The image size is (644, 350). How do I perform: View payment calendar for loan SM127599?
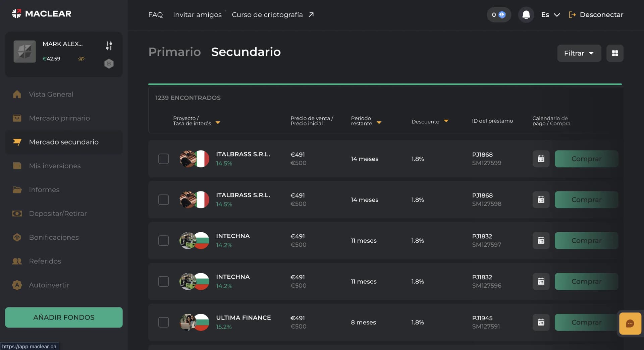click(541, 159)
